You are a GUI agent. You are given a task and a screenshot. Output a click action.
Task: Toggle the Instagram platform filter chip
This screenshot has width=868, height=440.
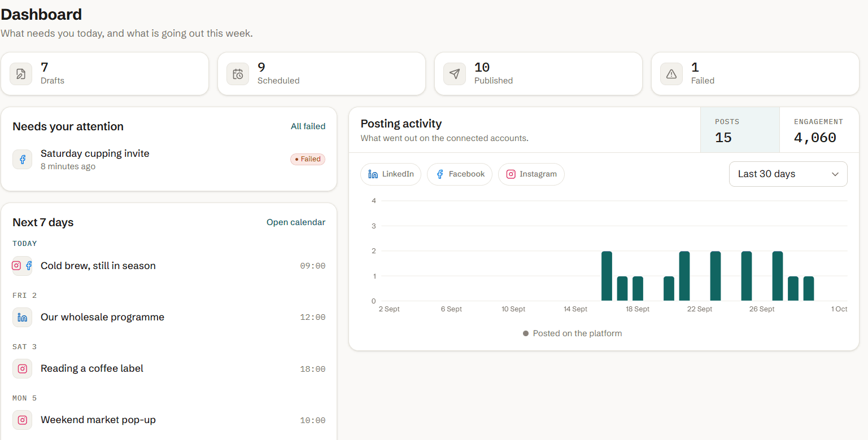pyautogui.click(x=531, y=174)
